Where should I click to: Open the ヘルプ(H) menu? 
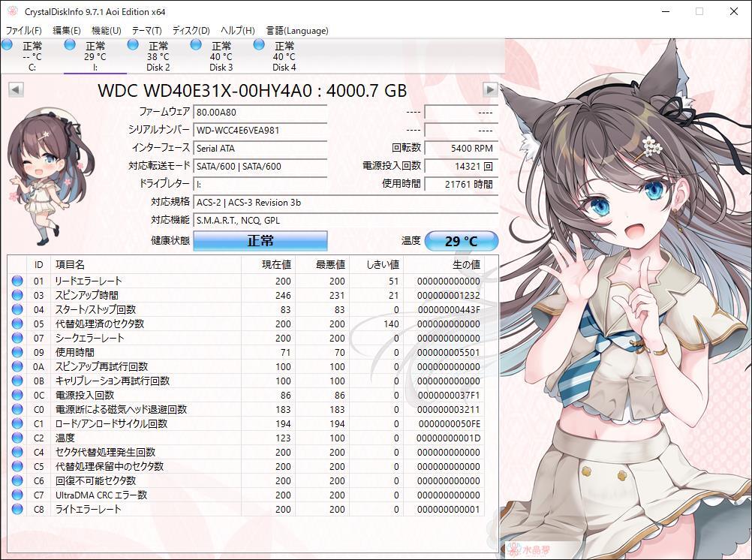click(x=237, y=31)
